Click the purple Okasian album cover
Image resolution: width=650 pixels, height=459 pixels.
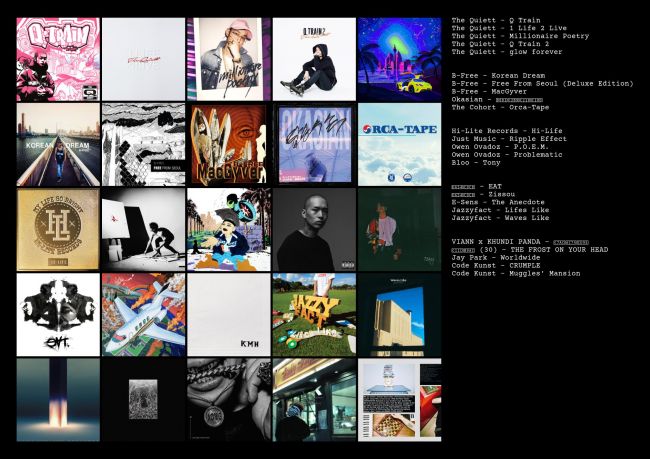[x=314, y=145]
